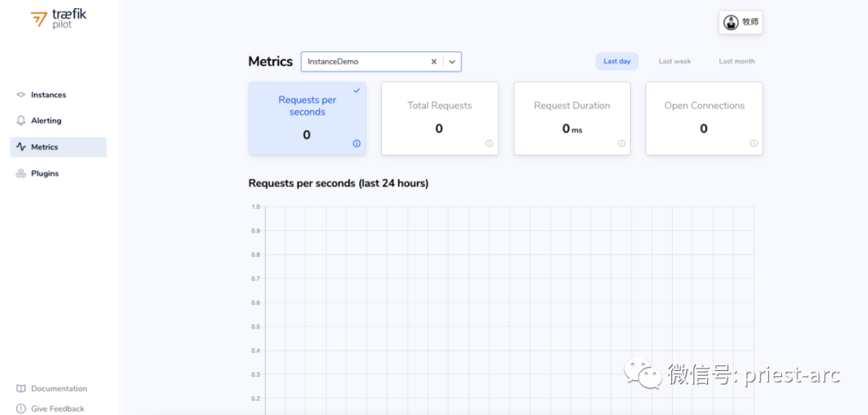Open the Documentation link
868x415 pixels.
tap(59, 388)
